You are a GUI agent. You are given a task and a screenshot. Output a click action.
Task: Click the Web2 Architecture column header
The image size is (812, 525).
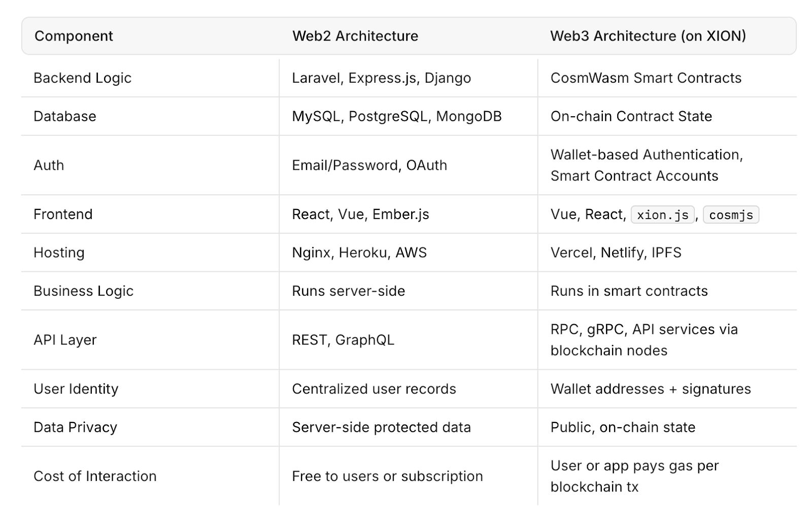(x=355, y=36)
